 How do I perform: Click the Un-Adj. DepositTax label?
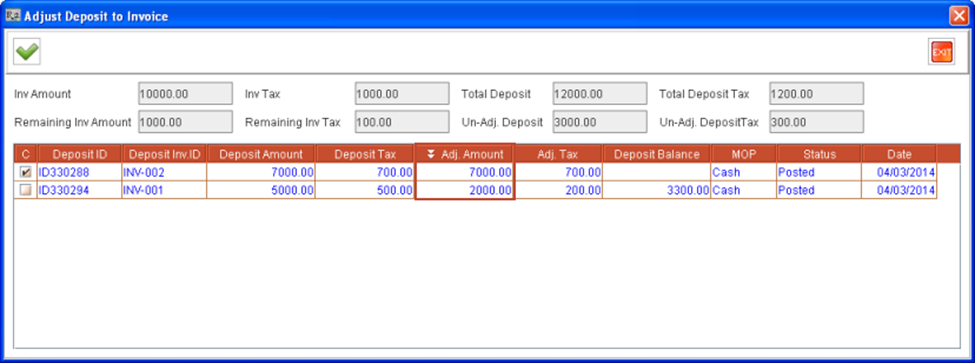709,122
